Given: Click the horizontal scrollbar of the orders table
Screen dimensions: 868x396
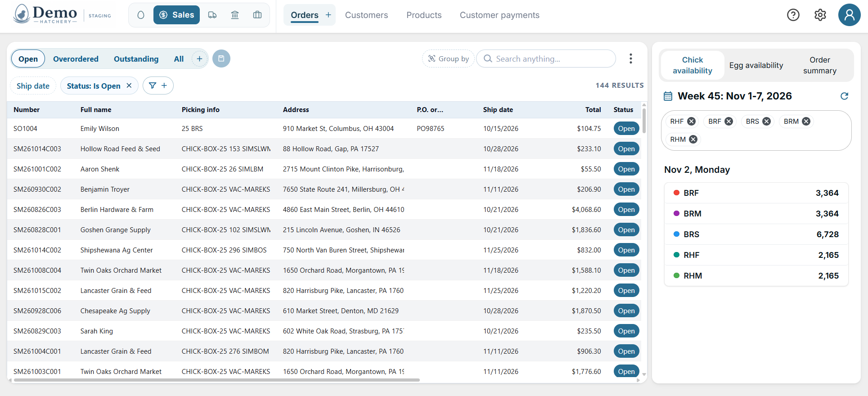Looking at the screenshot, I should (217, 380).
